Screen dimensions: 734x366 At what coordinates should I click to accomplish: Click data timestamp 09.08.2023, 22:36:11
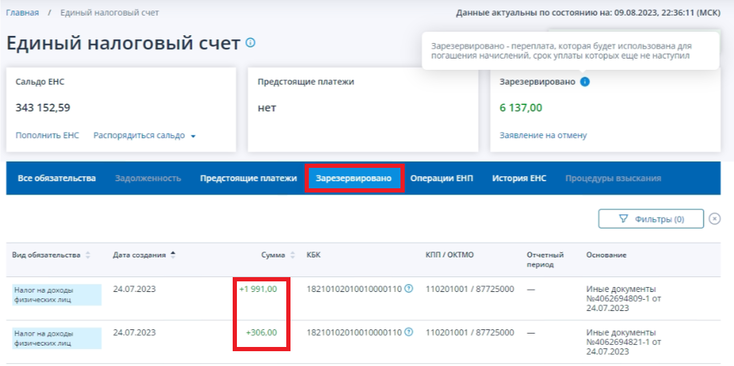pyautogui.click(x=654, y=13)
